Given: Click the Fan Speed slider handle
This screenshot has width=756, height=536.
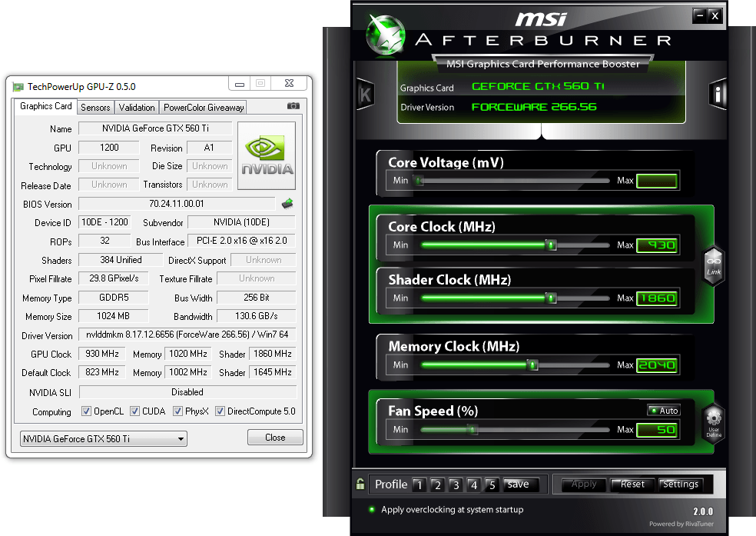Looking at the screenshot, I should pos(472,429).
